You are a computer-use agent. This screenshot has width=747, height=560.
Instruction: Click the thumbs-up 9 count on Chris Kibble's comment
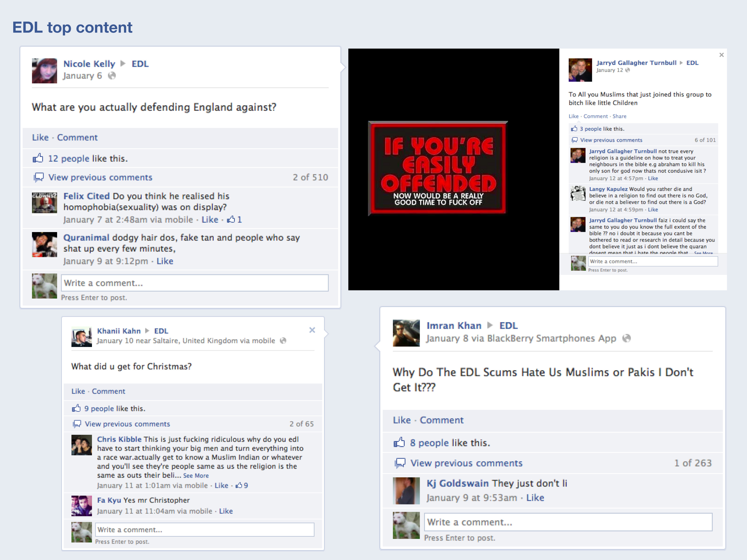pos(242,485)
